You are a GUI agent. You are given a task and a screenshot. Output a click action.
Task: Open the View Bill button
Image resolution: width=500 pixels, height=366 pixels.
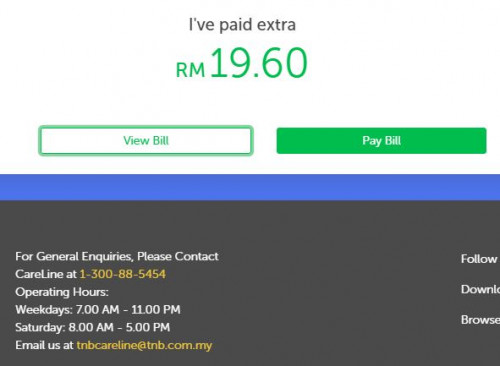(146, 140)
